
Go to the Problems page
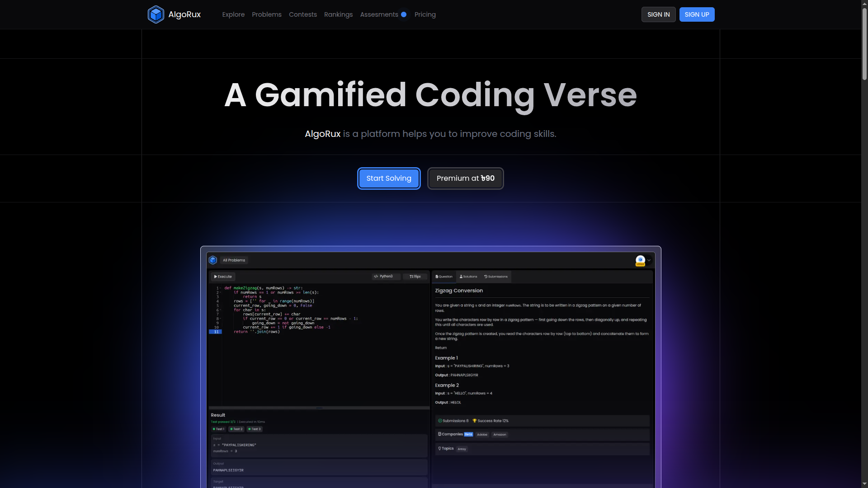point(267,14)
